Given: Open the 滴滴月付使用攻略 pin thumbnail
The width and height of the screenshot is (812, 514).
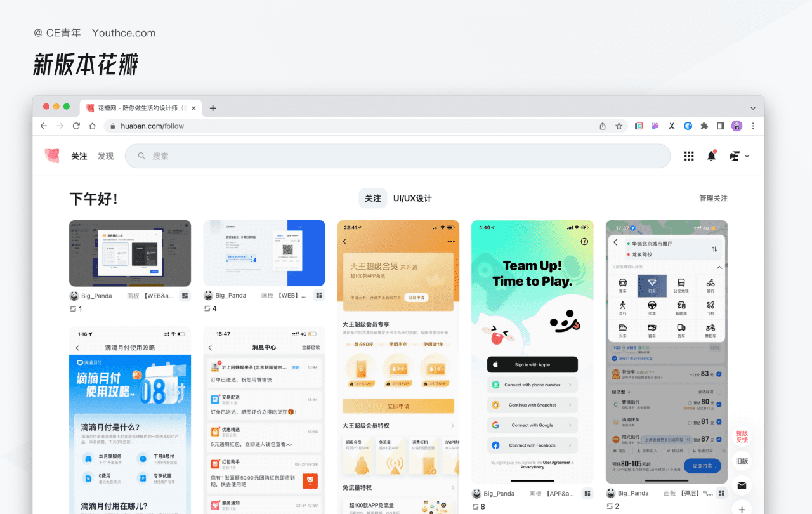Looking at the screenshot, I should [130, 420].
